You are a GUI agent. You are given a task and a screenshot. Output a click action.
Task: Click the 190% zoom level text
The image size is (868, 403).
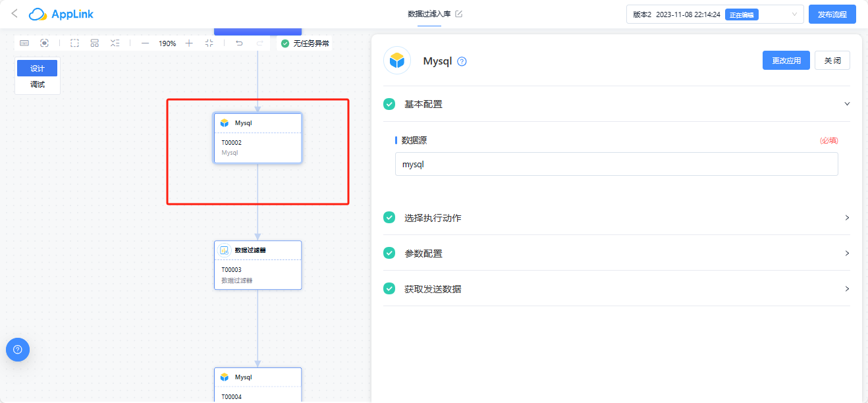click(x=167, y=43)
